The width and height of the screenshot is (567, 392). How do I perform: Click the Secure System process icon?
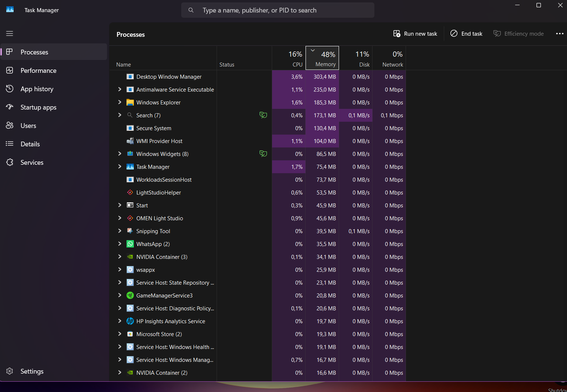[130, 128]
